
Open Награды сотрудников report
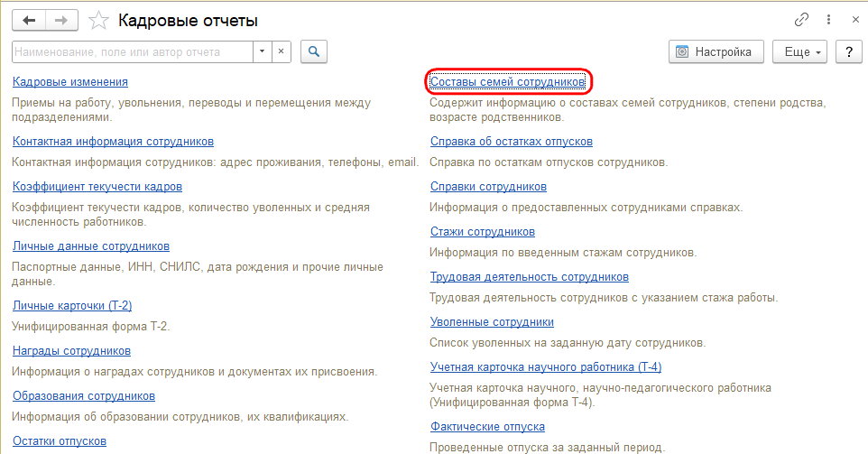point(72,351)
